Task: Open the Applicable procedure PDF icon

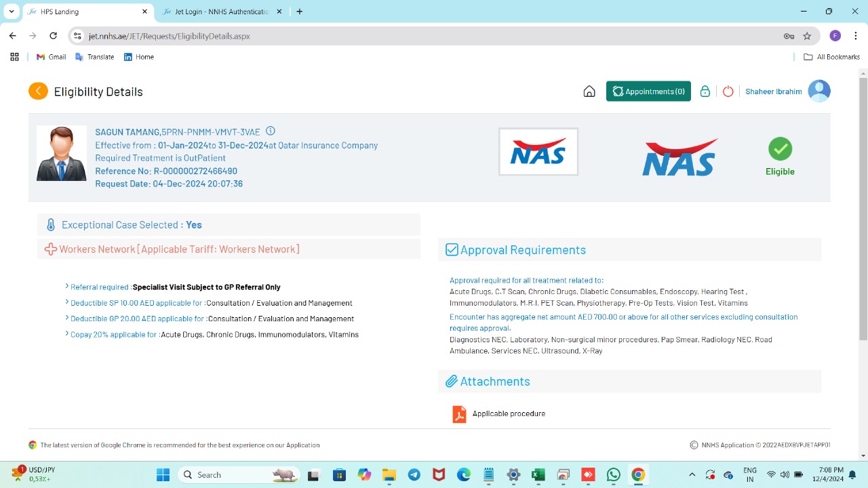Action: coord(459,413)
